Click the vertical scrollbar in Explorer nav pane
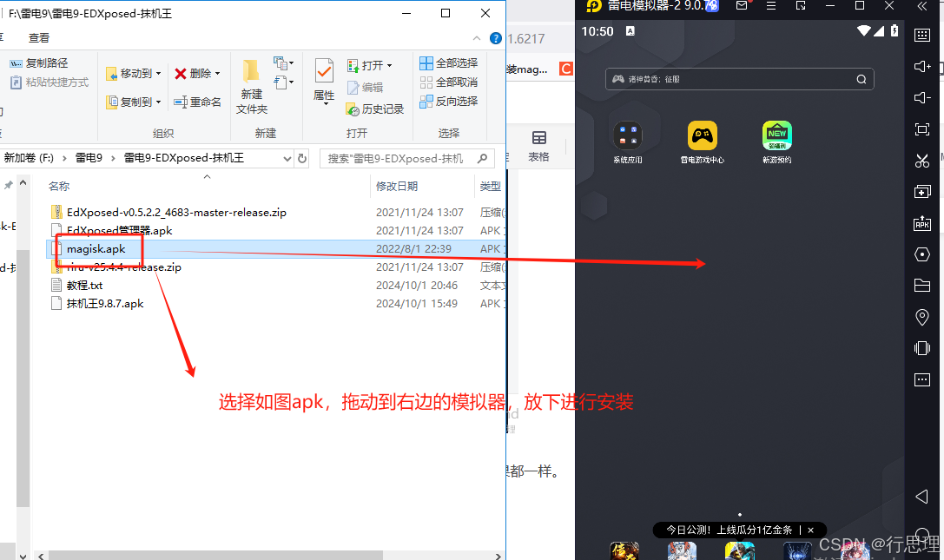Screen dimensions: 944x560 pyautogui.click(x=23, y=379)
